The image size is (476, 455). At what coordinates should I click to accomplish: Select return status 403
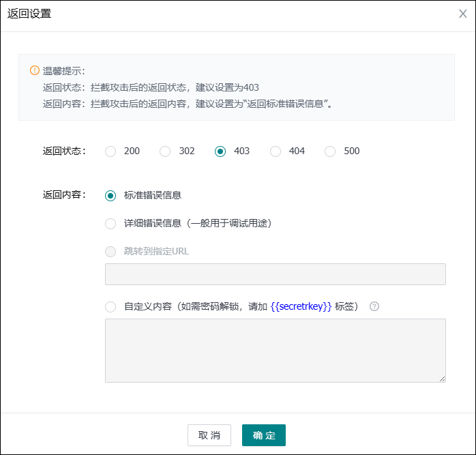point(220,151)
